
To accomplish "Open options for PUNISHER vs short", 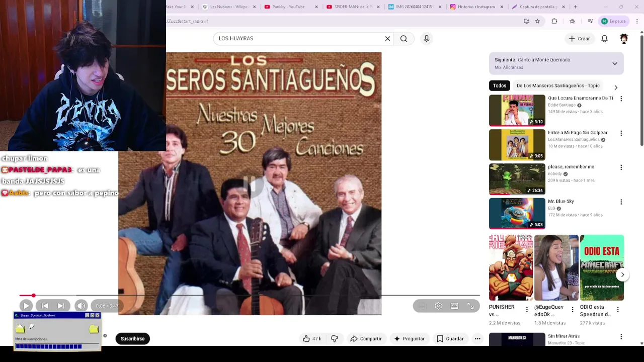I will click(527, 310).
